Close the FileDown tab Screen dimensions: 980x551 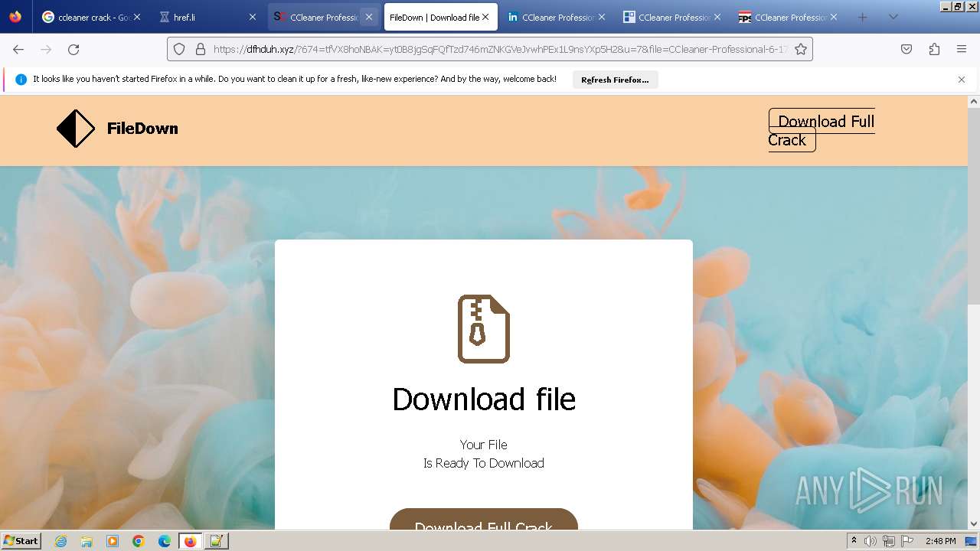click(485, 17)
